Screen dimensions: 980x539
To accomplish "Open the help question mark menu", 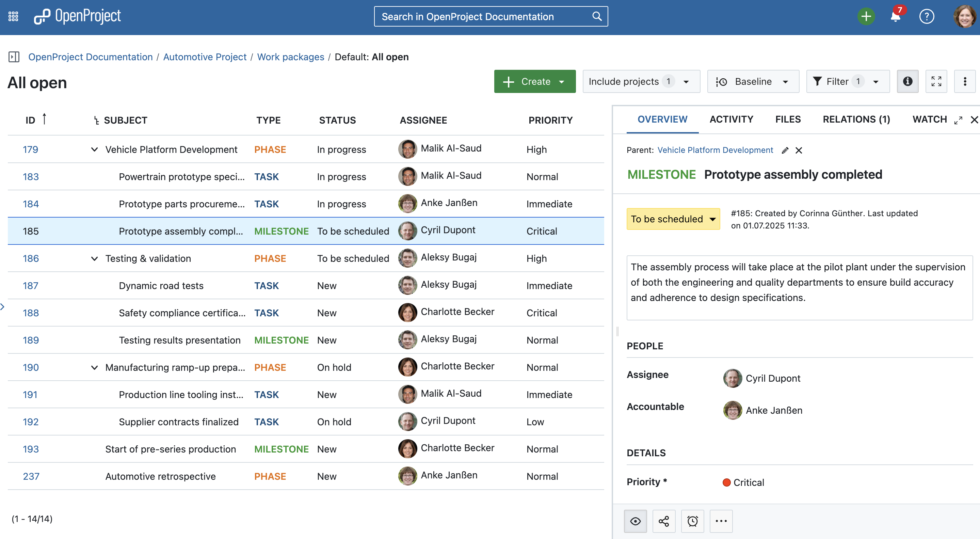I will click(x=926, y=16).
